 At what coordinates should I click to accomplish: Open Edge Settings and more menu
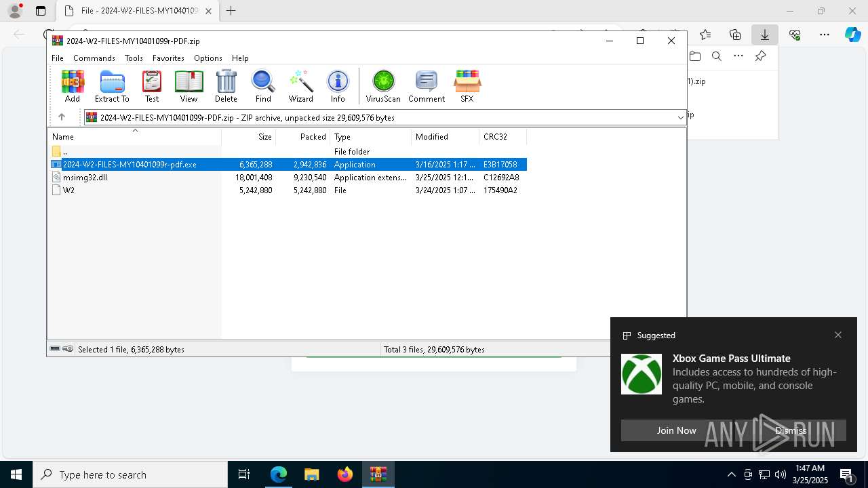825,35
